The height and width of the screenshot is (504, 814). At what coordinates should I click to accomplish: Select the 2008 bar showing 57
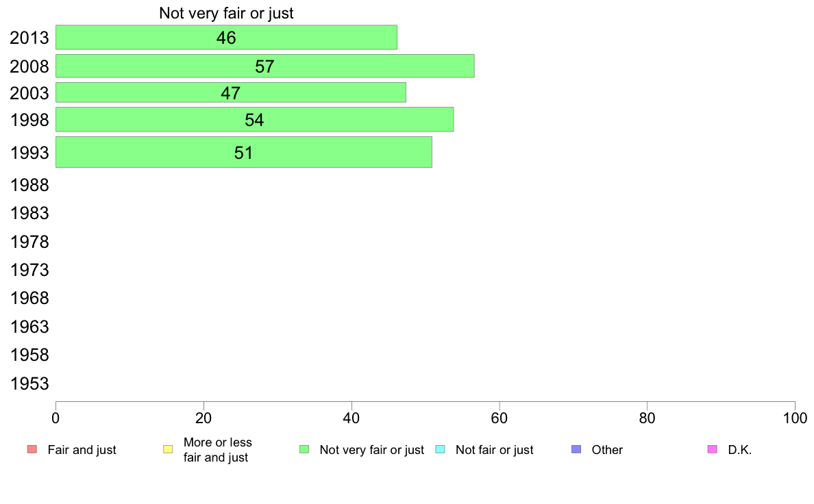pos(264,66)
